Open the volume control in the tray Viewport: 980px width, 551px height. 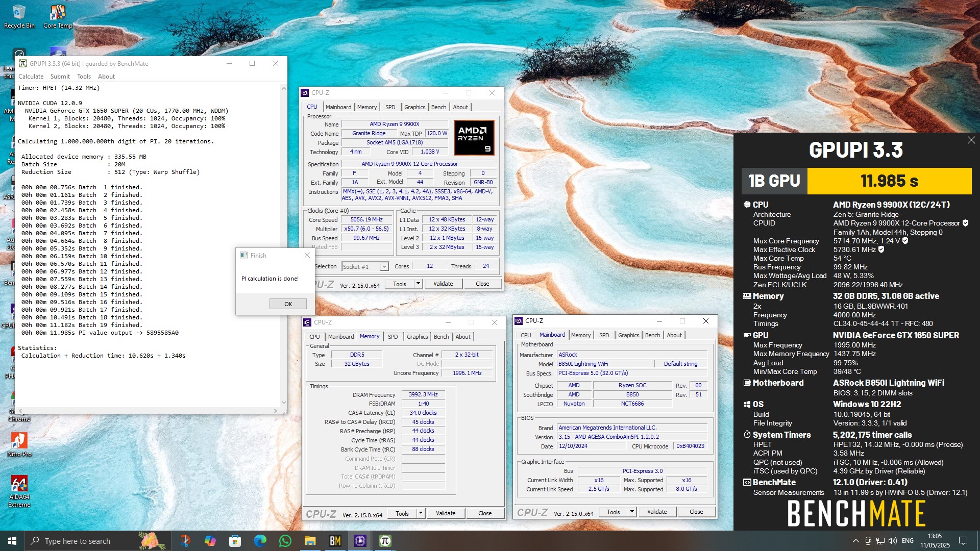(x=892, y=541)
